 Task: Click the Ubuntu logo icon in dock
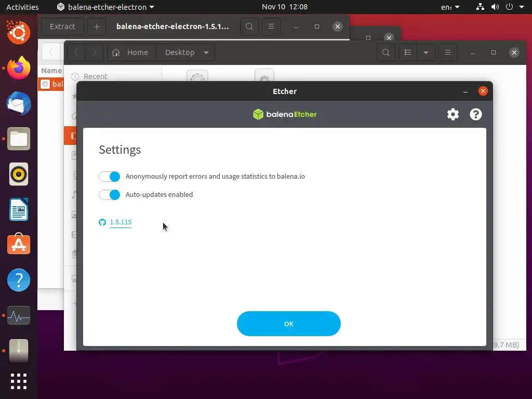tap(19, 33)
